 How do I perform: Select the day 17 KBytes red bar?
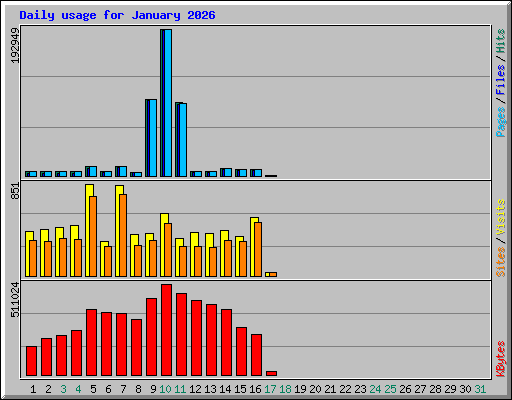tap(271, 373)
